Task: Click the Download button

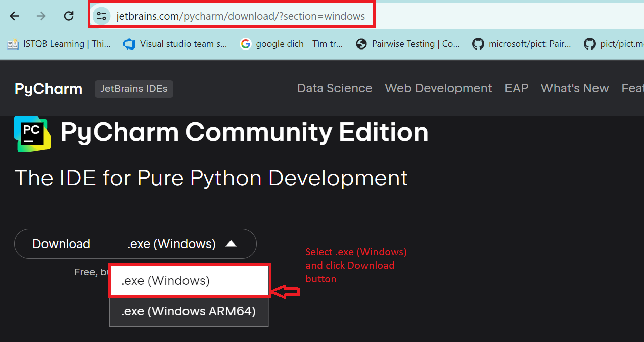Action: [61, 243]
